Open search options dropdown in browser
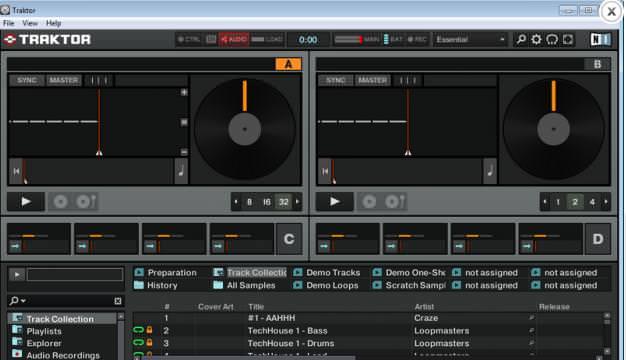The image size is (626, 360). (18, 301)
